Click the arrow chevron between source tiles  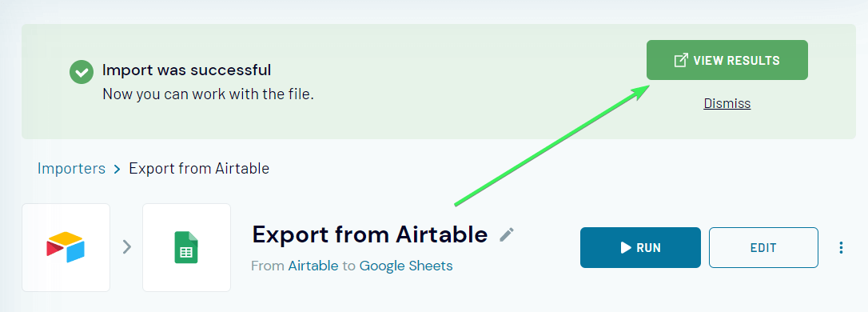click(x=127, y=246)
